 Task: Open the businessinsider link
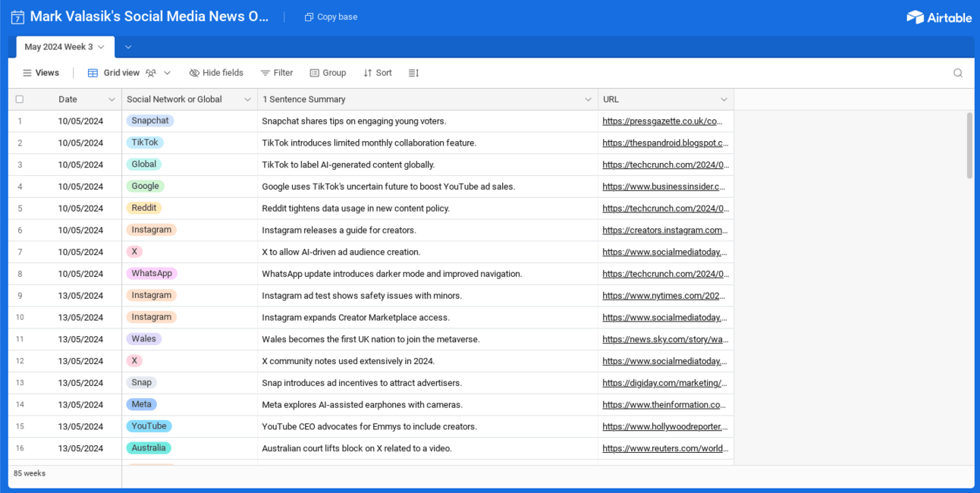point(664,187)
